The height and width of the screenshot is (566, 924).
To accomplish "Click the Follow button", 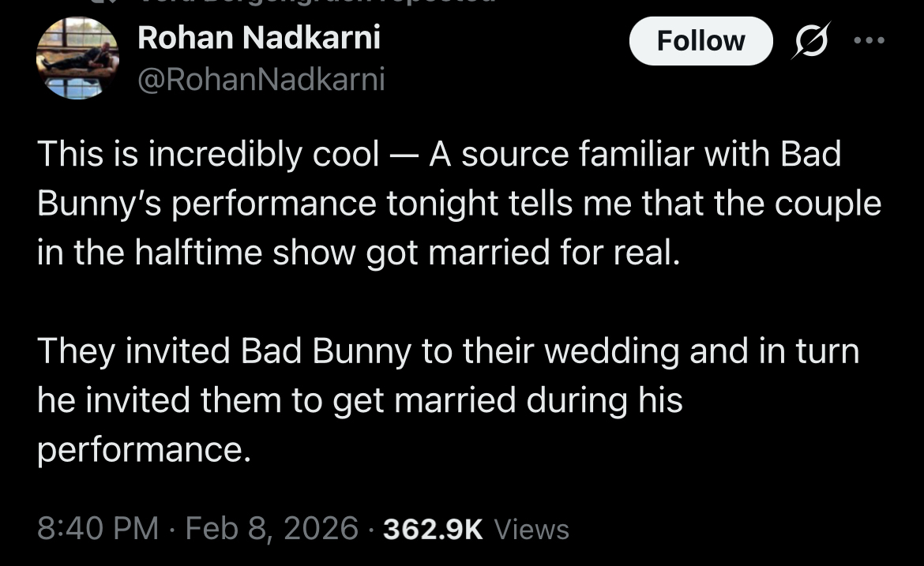I will tap(701, 41).
